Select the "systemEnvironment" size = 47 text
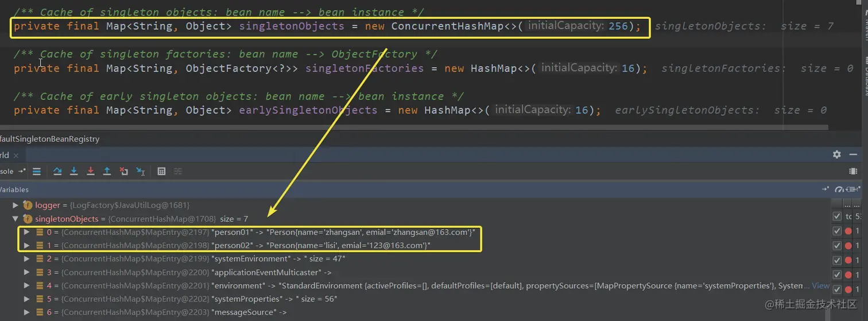 click(278, 259)
